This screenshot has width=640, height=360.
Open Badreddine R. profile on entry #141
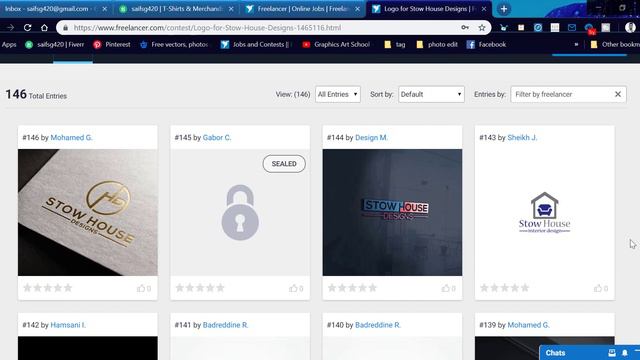(225, 325)
